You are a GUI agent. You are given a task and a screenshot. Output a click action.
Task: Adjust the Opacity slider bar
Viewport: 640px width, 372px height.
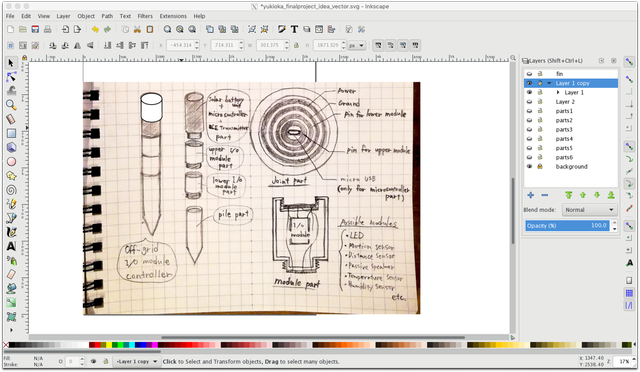tap(567, 226)
